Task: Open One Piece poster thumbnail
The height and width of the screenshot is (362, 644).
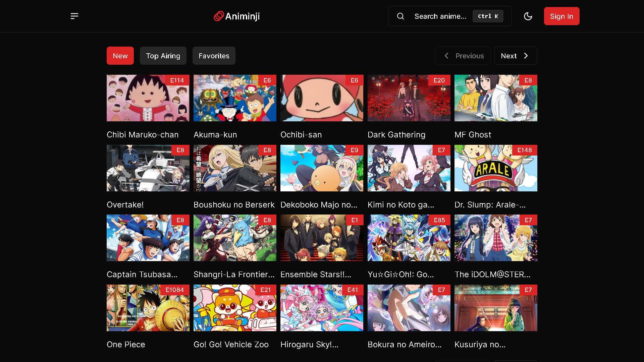Action: [148, 308]
